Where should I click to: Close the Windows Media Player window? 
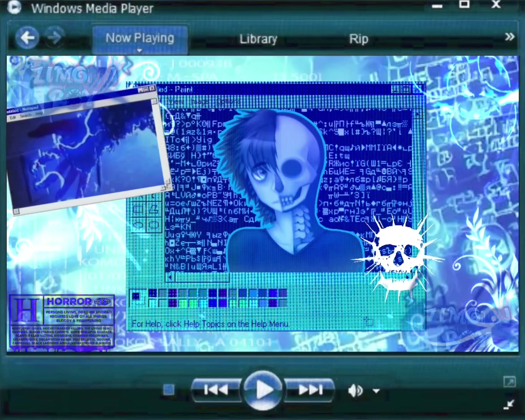click(x=496, y=4)
